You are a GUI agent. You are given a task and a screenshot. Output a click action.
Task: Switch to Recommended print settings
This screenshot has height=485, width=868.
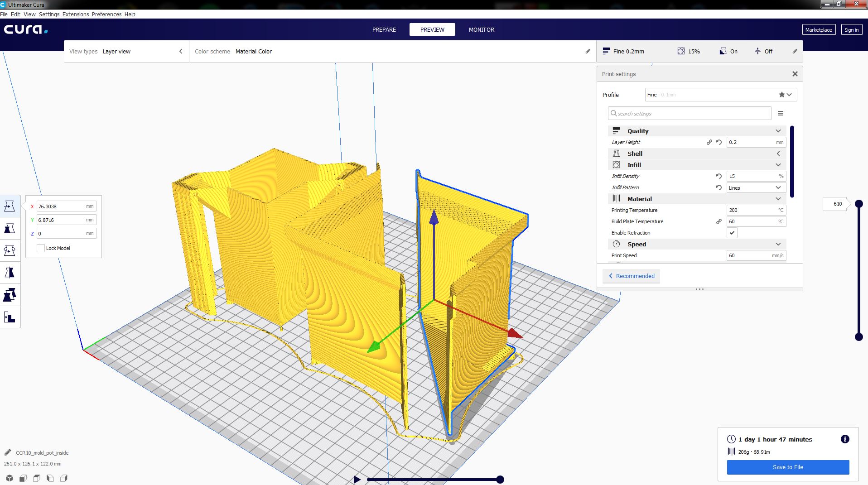click(x=631, y=276)
